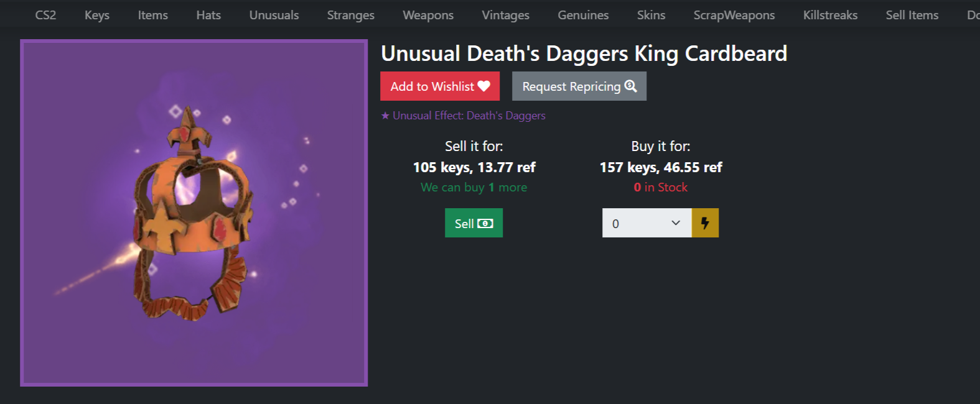Open the CS2 menu item
980x404 pixels.
45,15
